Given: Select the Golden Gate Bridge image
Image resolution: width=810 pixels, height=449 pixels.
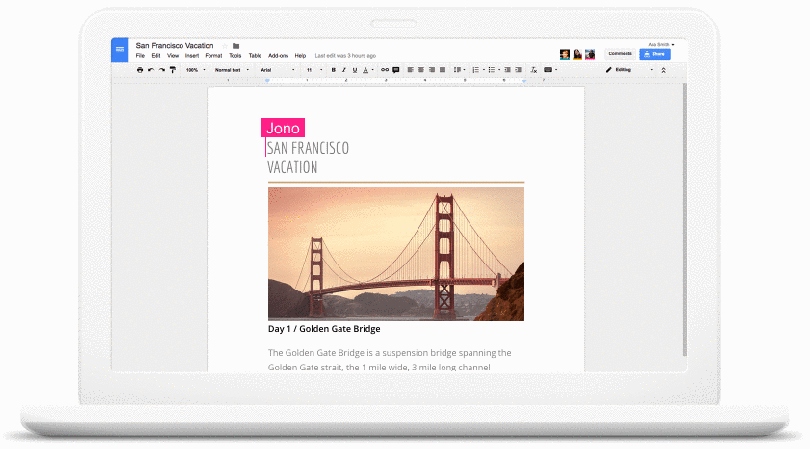Looking at the screenshot, I should pos(396,254).
